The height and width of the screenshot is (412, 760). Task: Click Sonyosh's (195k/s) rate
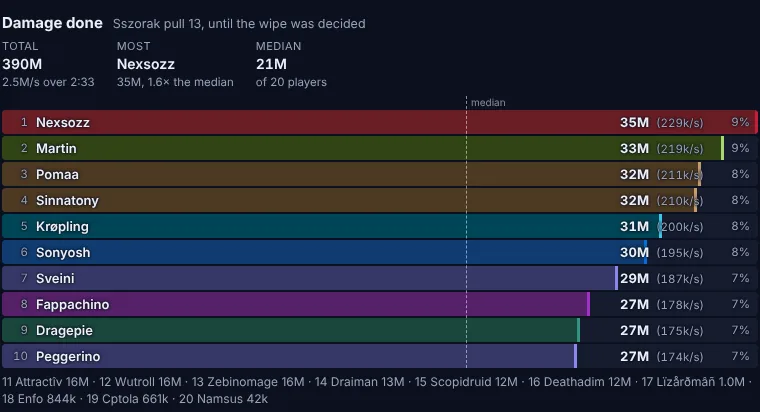680,253
